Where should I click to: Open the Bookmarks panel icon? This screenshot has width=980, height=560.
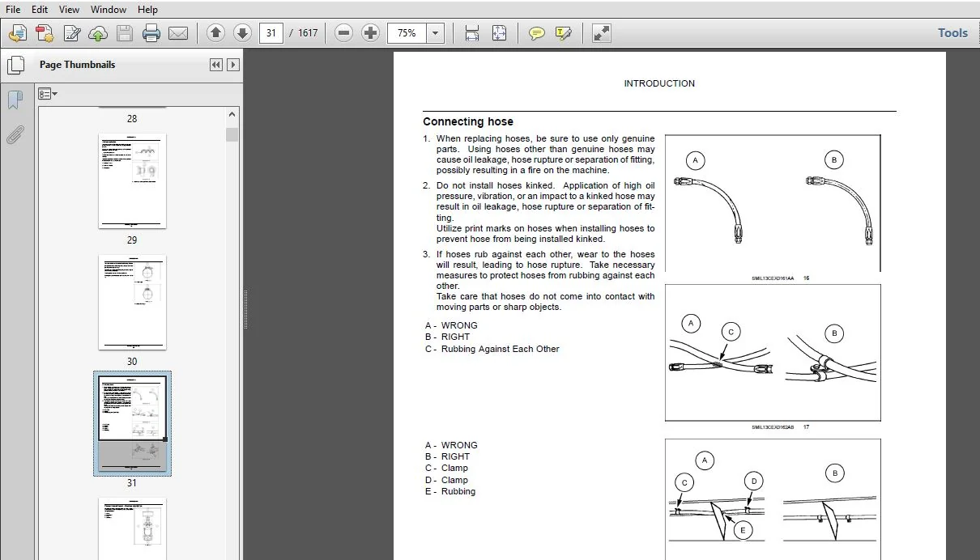click(x=15, y=100)
